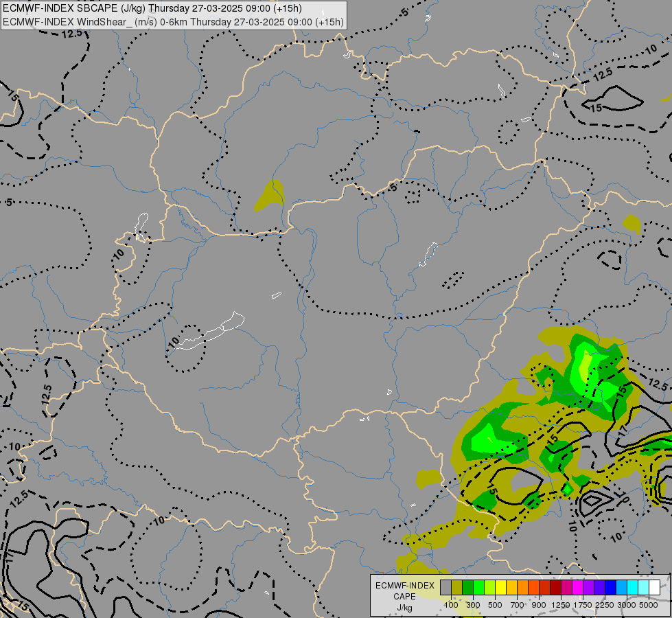This screenshot has width=672, height=618.
Task: Click the legend value 700
Action: coord(518,605)
